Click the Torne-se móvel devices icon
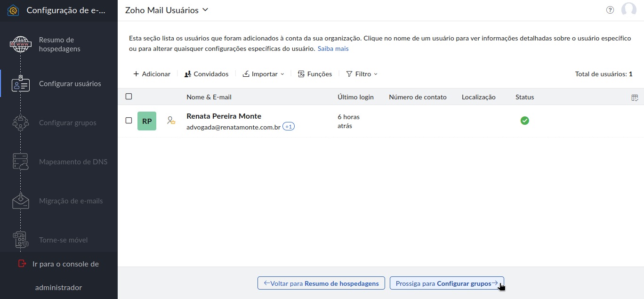This screenshot has width=644, height=299. coord(20,240)
